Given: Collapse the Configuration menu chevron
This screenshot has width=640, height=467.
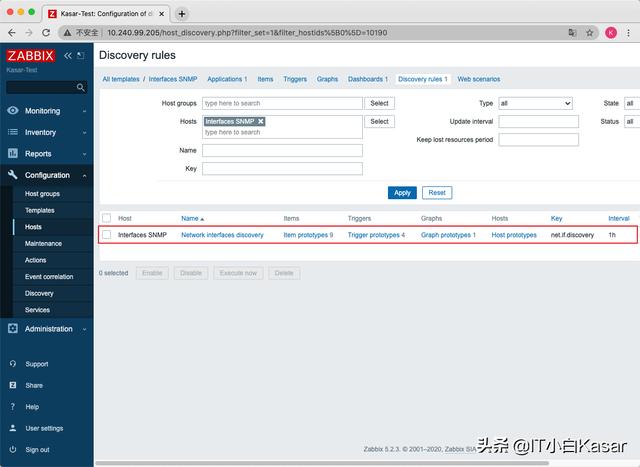Looking at the screenshot, I should tap(84, 175).
